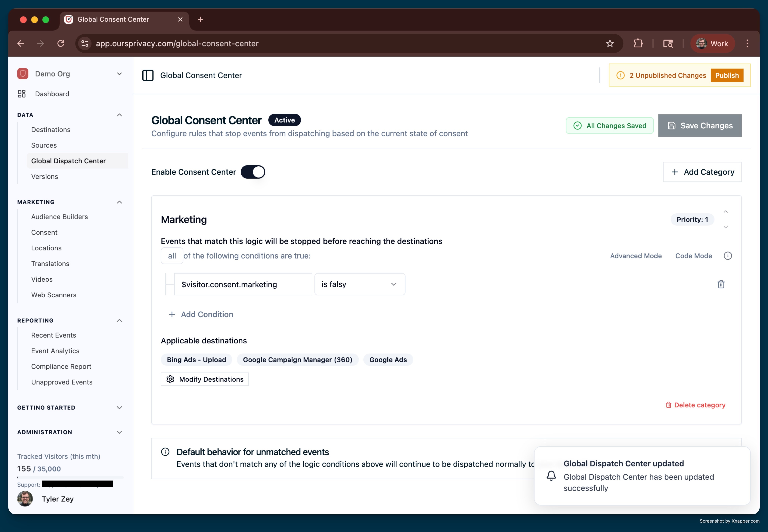Publish the unpublished changes
The image size is (768, 532).
tap(727, 75)
